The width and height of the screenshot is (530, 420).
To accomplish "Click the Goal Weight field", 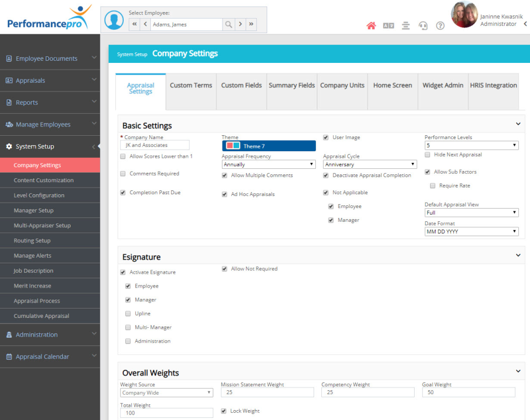I will [x=469, y=392].
